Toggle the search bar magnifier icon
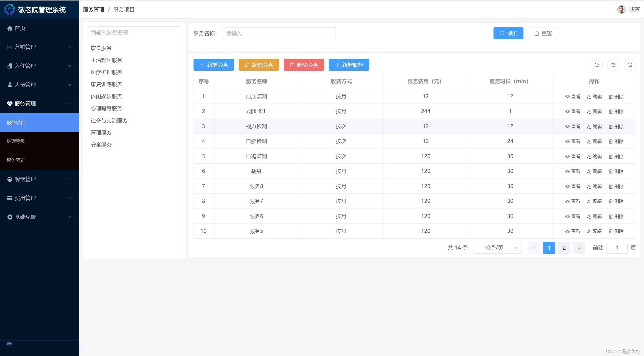Viewport: 644px width, 356px height. click(630, 65)
